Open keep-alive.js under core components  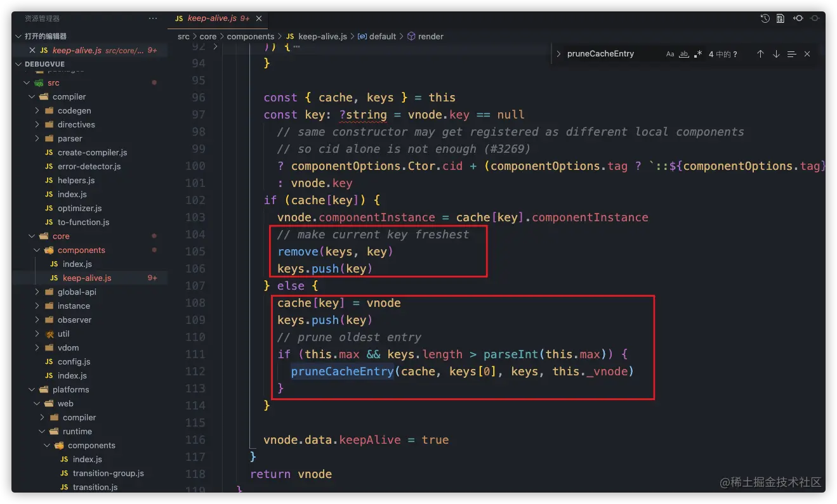[x=87, y=278]
